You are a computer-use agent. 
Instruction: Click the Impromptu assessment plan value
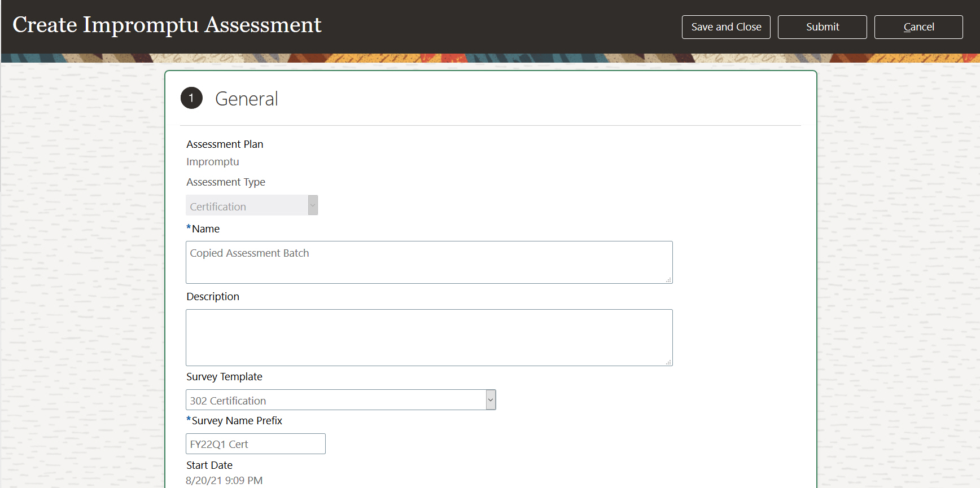coord(213,162)
